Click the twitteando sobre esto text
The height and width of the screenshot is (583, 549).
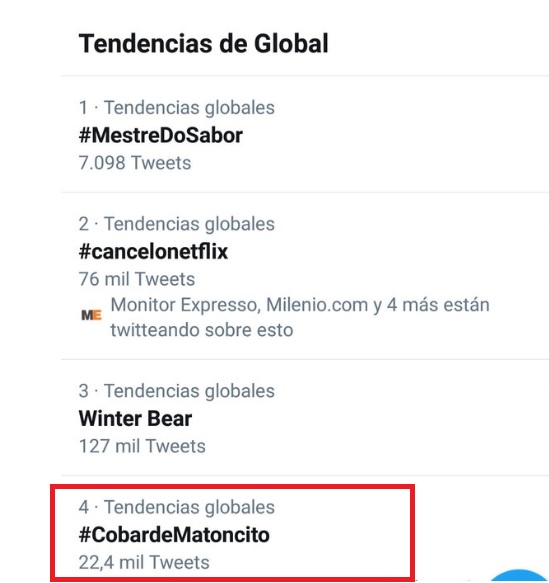(x=202, y=330)
